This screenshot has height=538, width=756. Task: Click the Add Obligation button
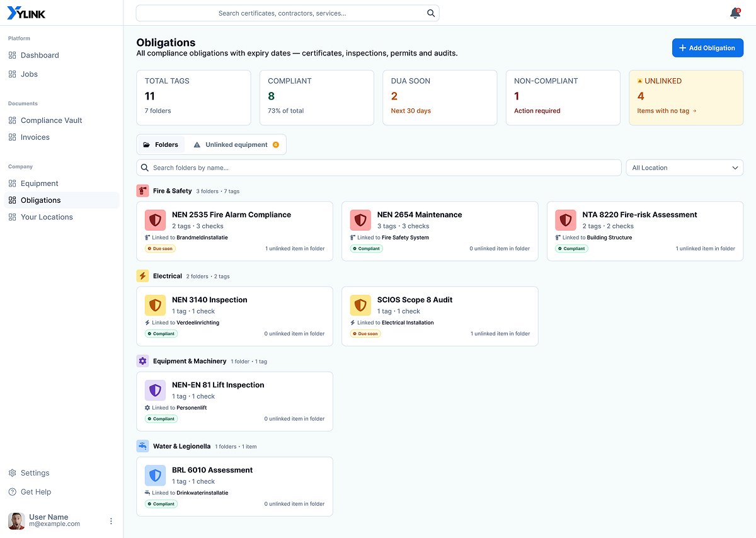707,48
